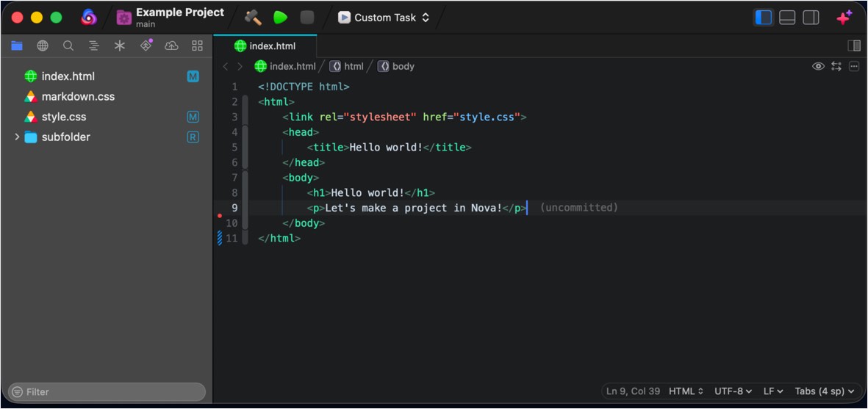Open the HTML syntax selector
The image size is (868, 409).
click(686, 391)
